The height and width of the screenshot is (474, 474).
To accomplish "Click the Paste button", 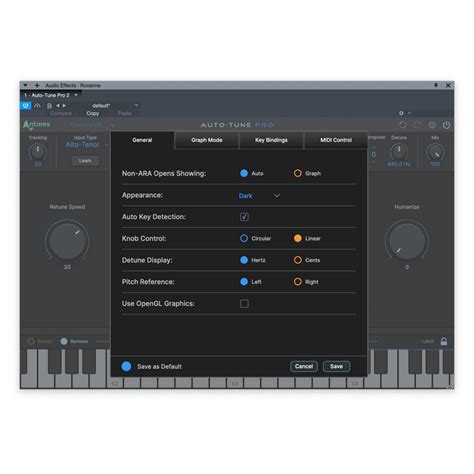I will point(124,113).
